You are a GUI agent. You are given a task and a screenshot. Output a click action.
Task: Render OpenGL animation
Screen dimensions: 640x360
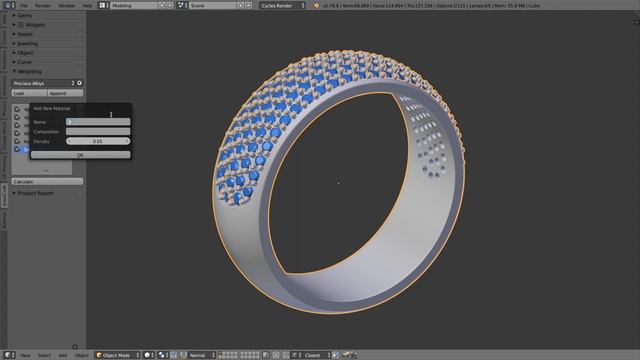click(353, 355)
